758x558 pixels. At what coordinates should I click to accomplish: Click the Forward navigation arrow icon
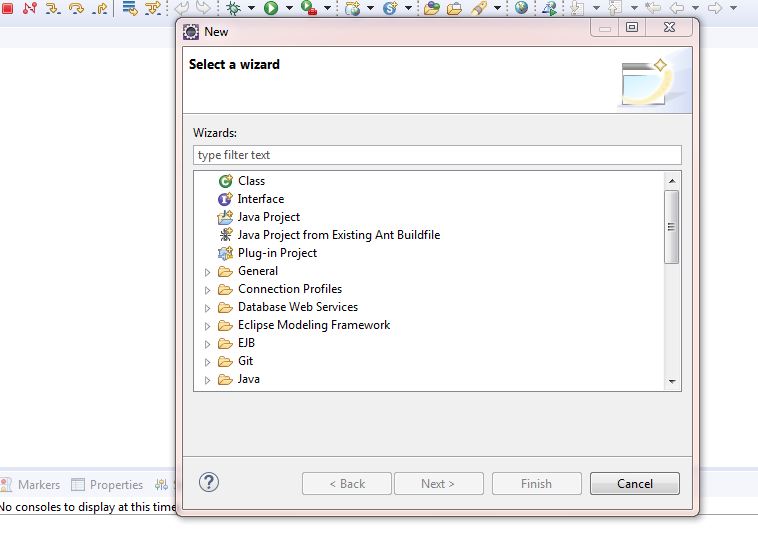714,8
